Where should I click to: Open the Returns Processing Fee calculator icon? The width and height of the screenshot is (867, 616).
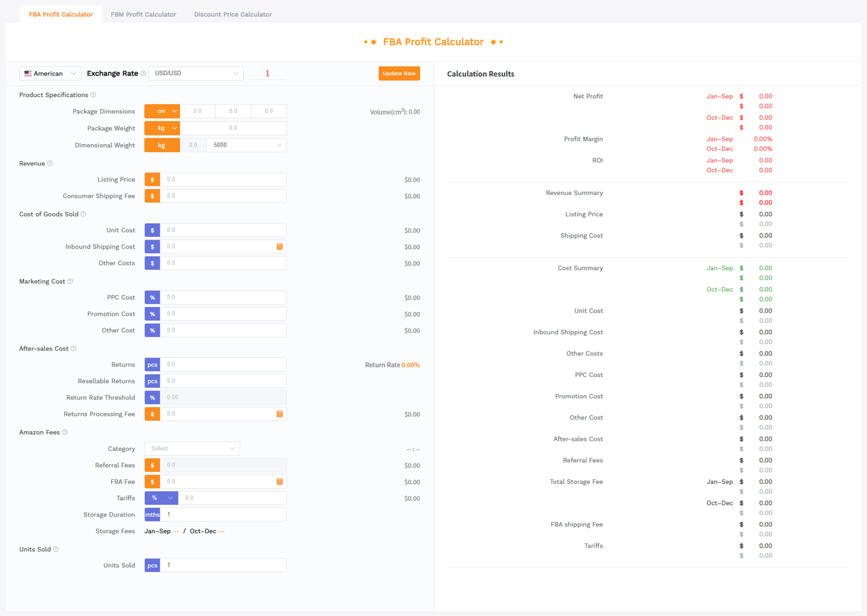280,414
